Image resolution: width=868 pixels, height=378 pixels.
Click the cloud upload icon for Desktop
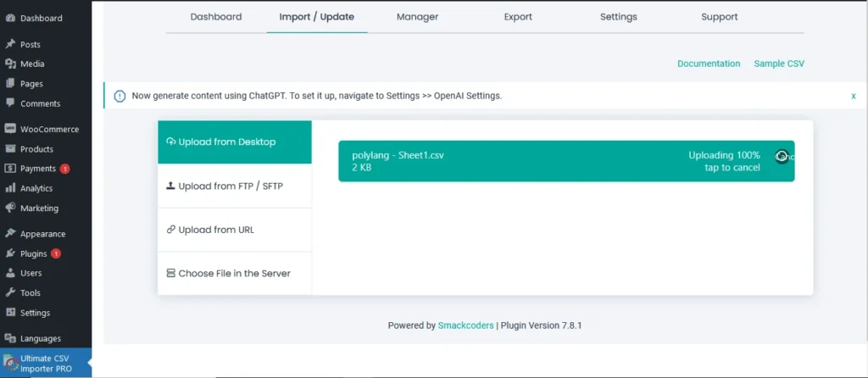(x=171, y=142)
